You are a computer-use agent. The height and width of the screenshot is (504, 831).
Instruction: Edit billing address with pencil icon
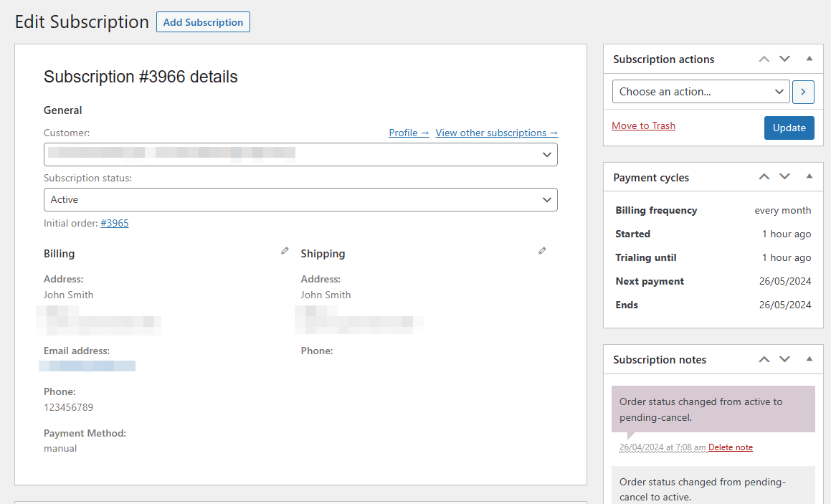285,251
